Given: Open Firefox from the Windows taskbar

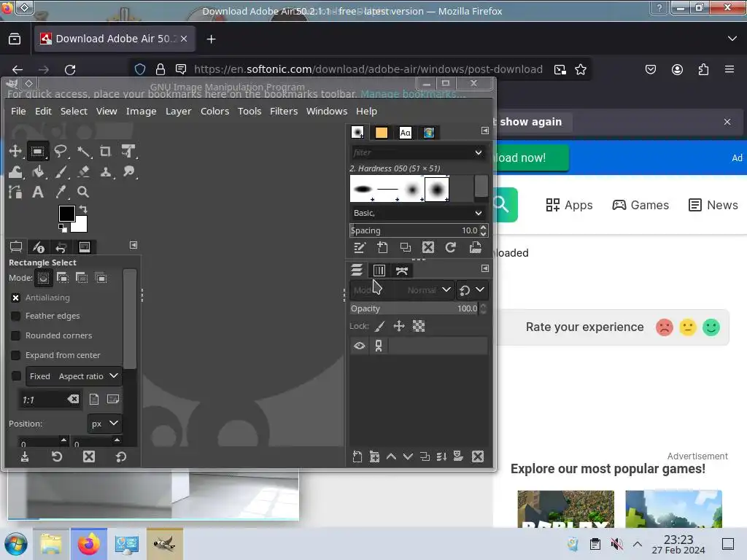Looking at the screenshot, I should pyautogui.click(x=88, y=544).
